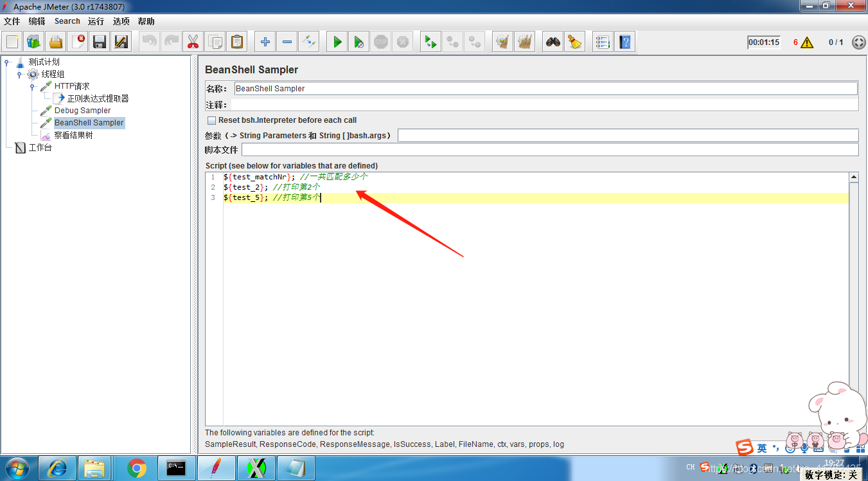The height and width of the screenshot is (481, 868).
Task: Select HTTP请求 in the tree
Action: [72, 86]
